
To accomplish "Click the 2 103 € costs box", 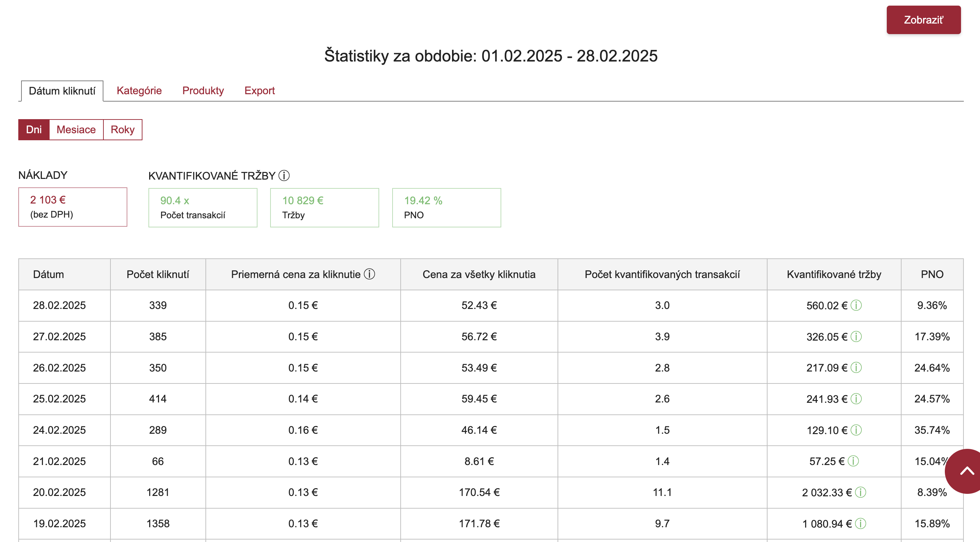I will (73, 207).
